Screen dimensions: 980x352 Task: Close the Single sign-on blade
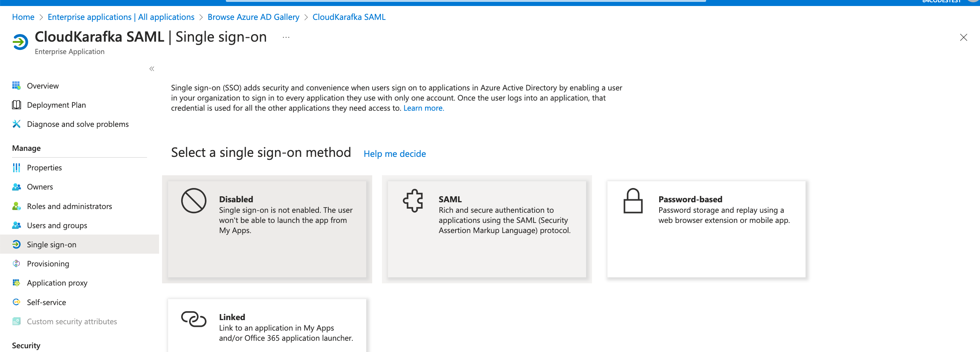coord(963,37)
